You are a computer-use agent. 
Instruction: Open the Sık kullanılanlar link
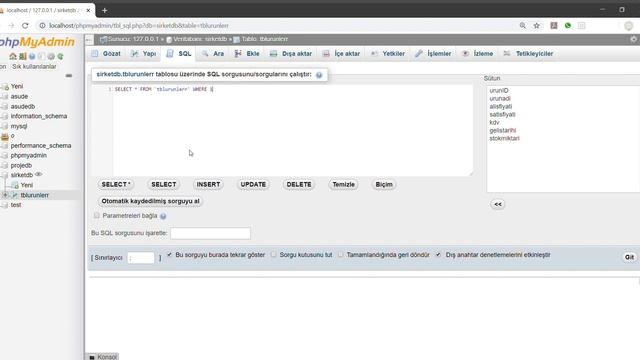point(34,67)
